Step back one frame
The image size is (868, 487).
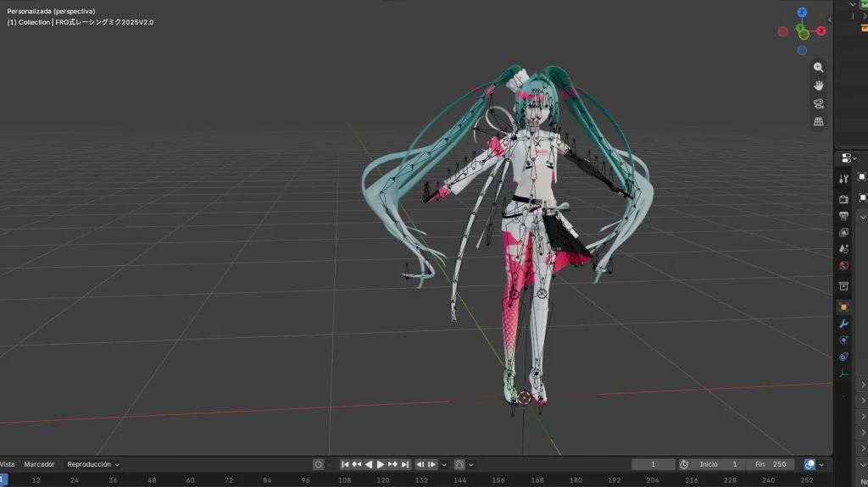(420, 464)
